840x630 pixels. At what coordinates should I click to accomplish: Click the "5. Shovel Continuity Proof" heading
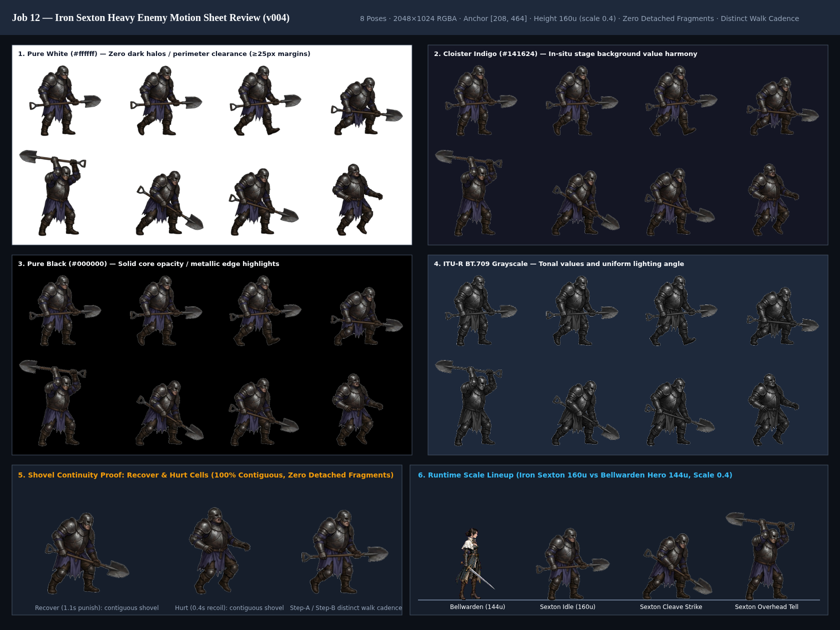point(205,475)
